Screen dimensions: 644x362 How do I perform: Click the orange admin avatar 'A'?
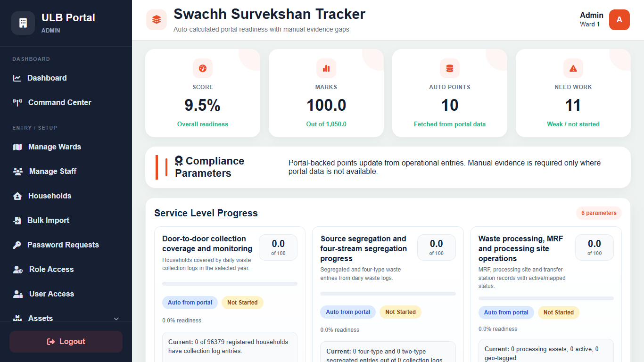(x=619, y=20)
